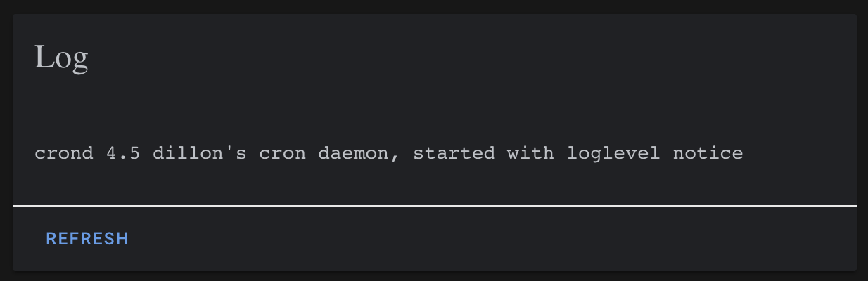Click the "R" at start of REFRESH
Screen dimensions: 868x281
(x=51, y=239)
